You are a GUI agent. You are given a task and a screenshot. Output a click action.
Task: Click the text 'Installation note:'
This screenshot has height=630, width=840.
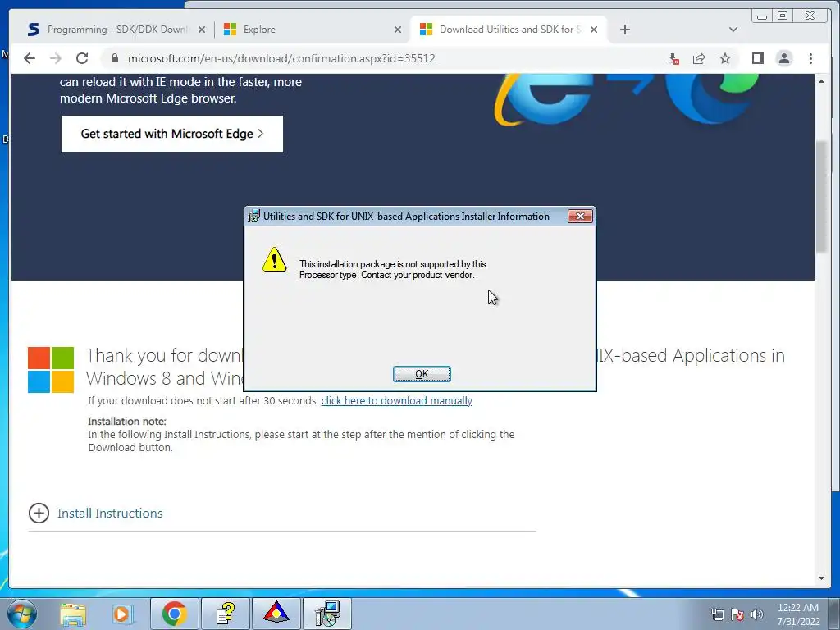click(x=127, y=422)
